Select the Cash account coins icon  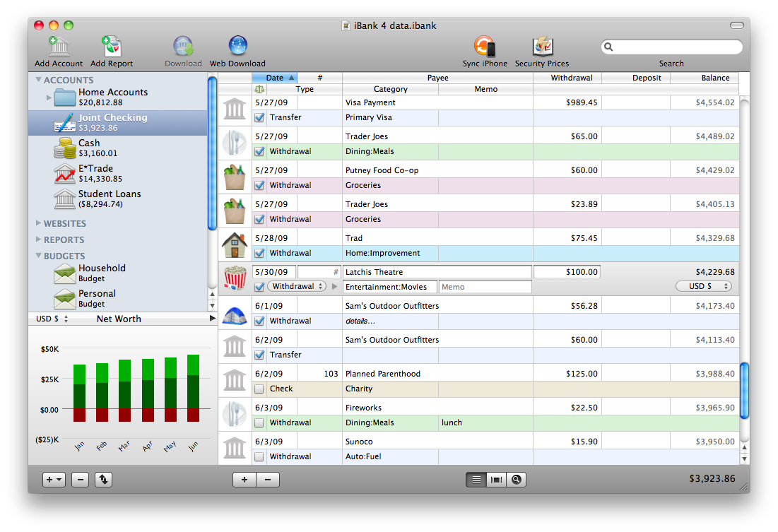tap(64, 148)
